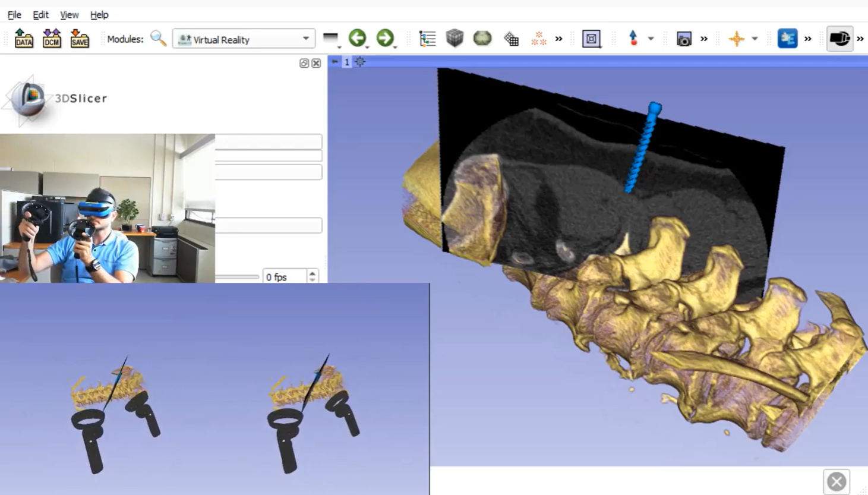The image size is (868, 495).
Task: Go back to the previous module
Action: coord(357,38)
